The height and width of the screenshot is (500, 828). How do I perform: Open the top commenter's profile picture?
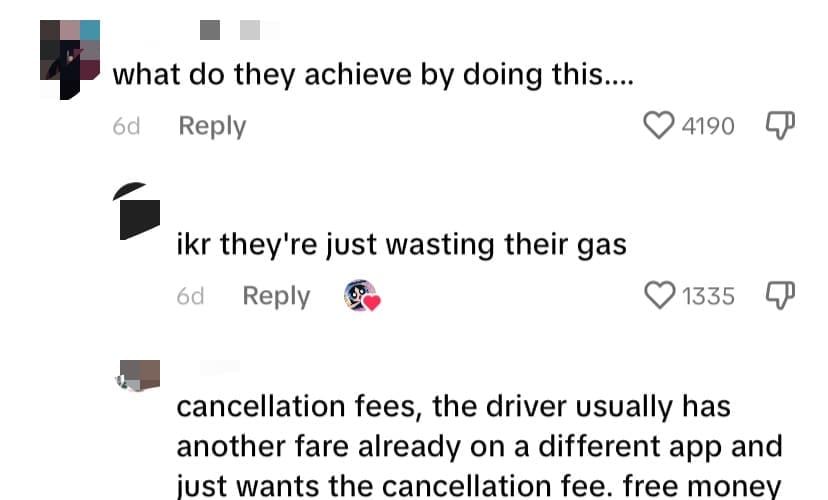click(x=70, y=60)
